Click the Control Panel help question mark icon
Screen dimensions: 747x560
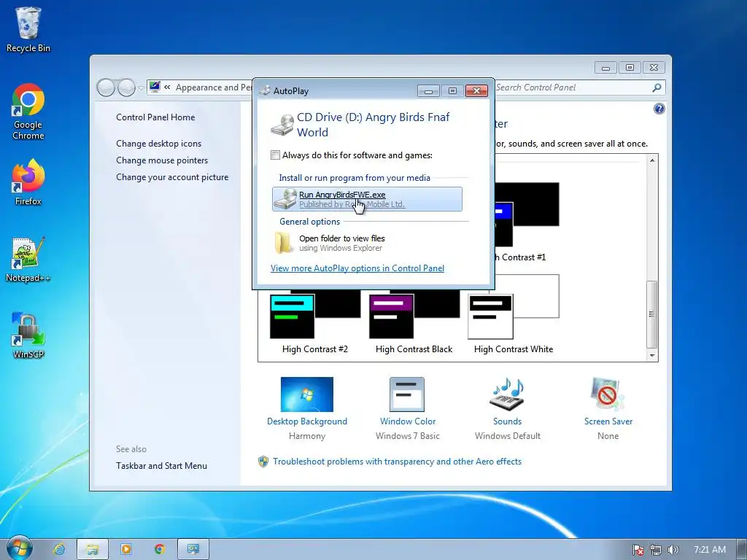pyautogui.click(x=659, y=109)
